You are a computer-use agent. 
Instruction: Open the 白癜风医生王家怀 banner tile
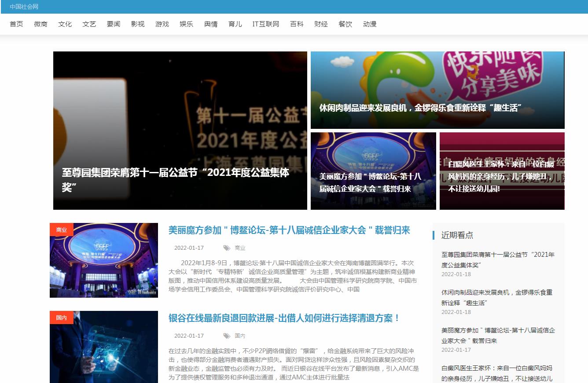pyautogui.click(x=502, y=171)
